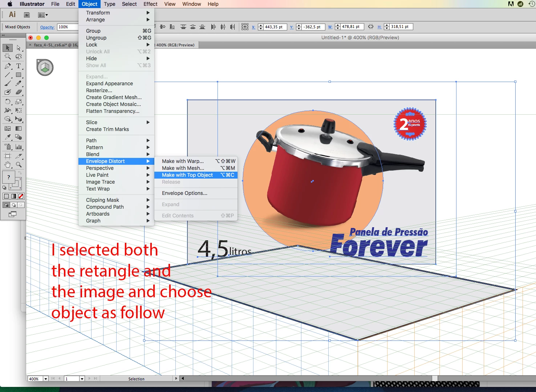Select the Selection (black arrow) tool
Image resolution: width=536 pixels, height=392 pixels.
click(8, 48)
